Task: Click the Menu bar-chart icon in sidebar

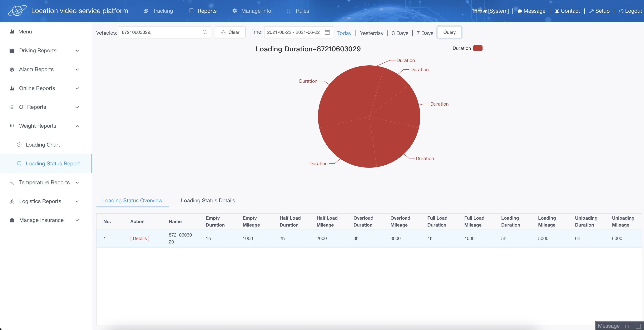Action: tap(12, 32)
